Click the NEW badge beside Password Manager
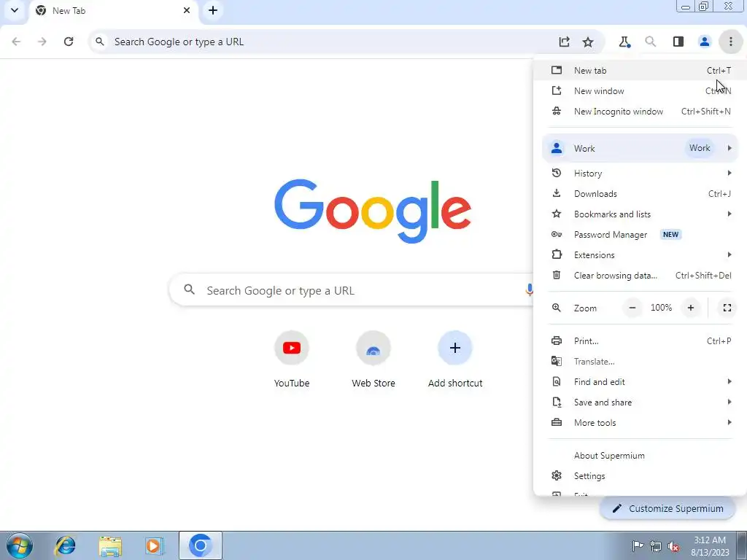This screenshot has width=747, height=560. point(670,235)
